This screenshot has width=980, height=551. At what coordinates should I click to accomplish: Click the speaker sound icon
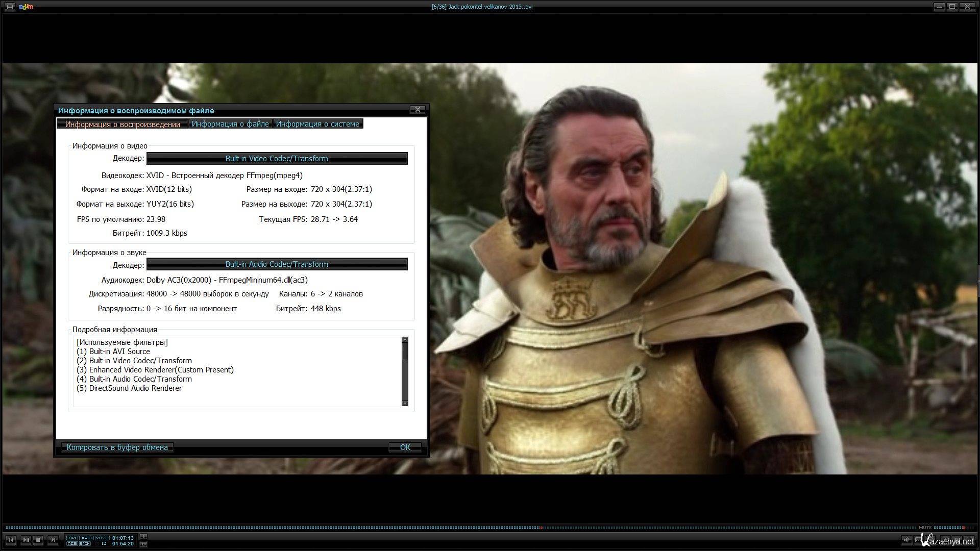[x=906, y=540]
